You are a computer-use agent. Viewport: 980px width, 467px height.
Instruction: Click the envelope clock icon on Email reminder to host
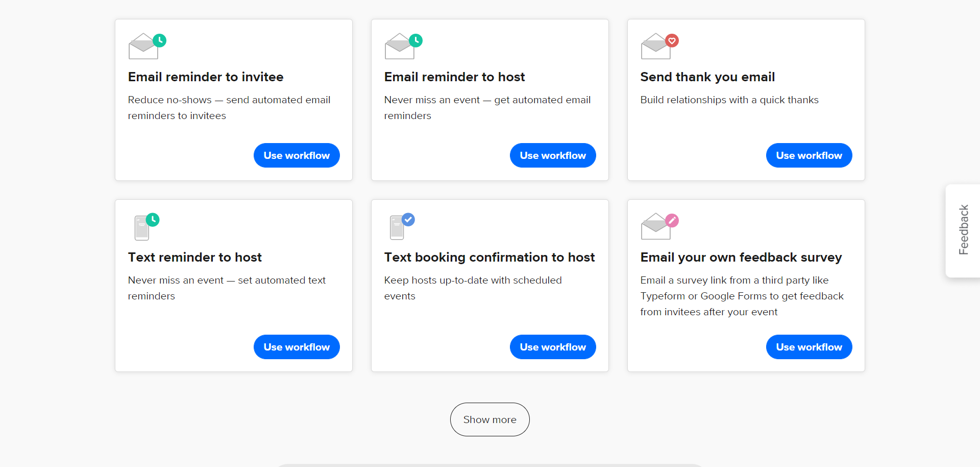(x=403, y=46)
